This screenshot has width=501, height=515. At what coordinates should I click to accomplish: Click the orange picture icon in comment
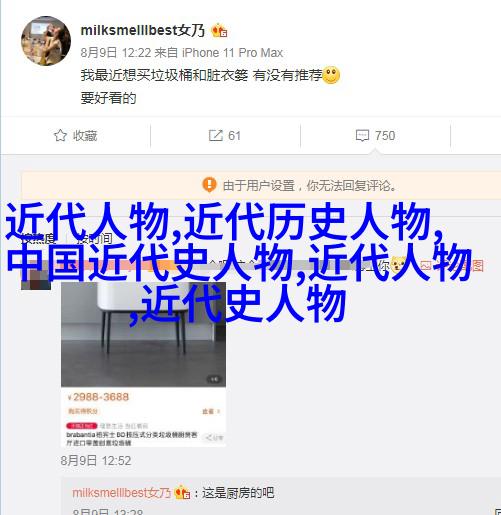[426, 266]
